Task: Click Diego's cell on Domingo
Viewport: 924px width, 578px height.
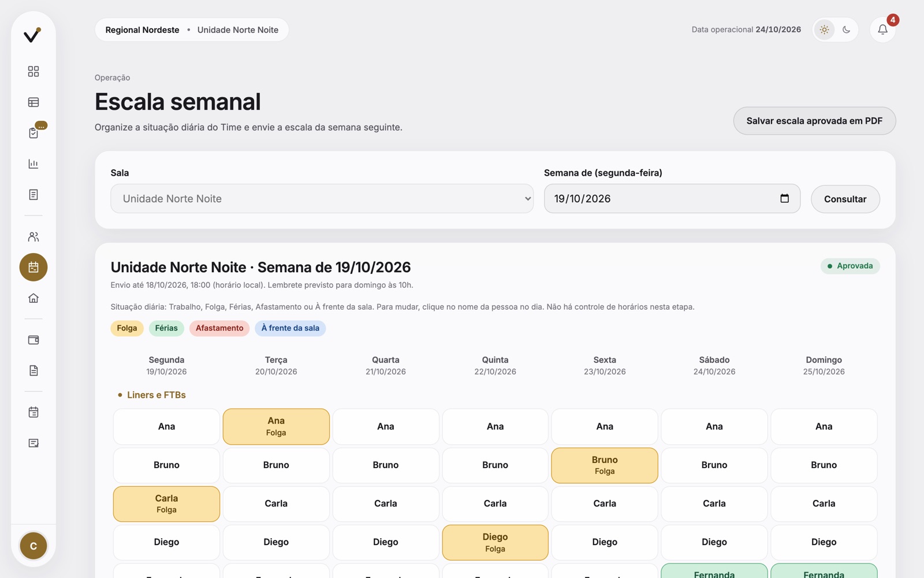Action: 824,542
